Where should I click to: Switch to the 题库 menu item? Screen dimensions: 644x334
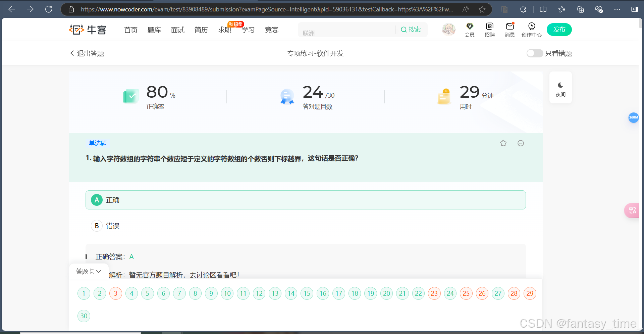click(x=154, y=30)
